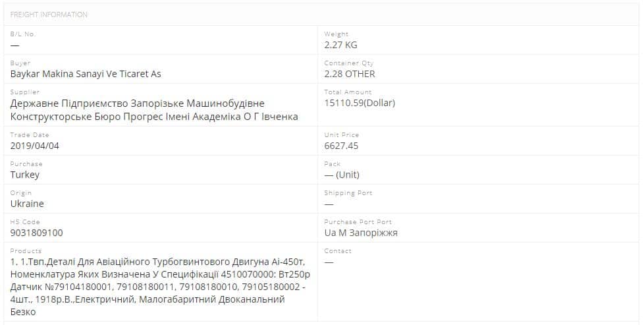Click buyer name Baykar Makina Sanayi
Viewport: 644px width, 325px height.
(86, 74)
